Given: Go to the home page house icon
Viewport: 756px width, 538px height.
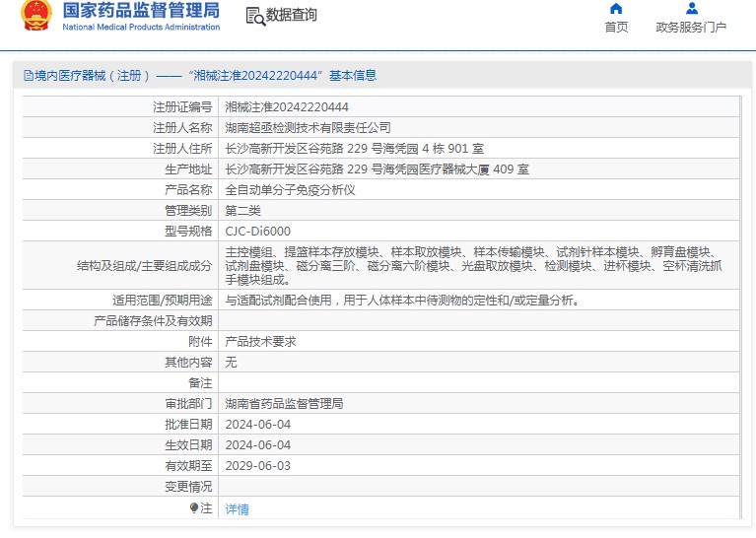Looking at the screenshot, I should tap(616, 8).
